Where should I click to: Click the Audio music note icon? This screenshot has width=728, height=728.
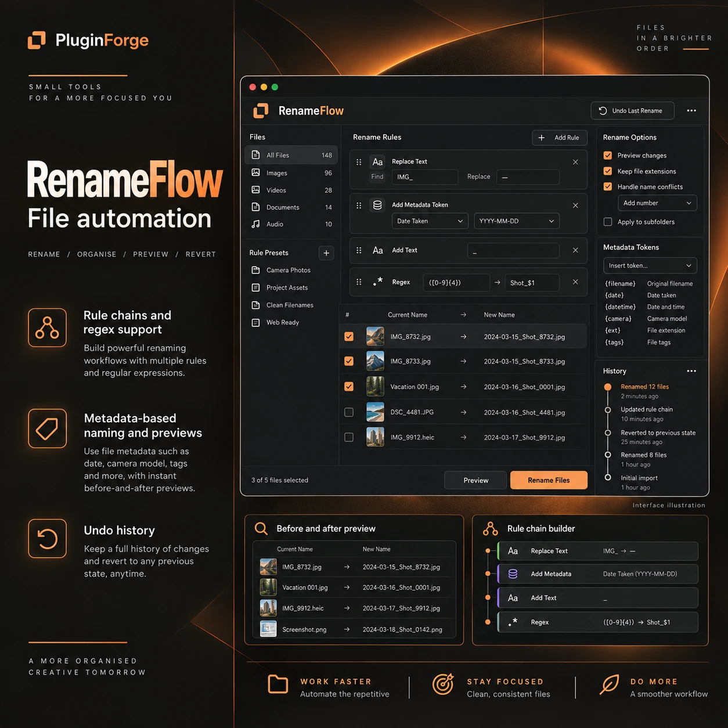255,224
